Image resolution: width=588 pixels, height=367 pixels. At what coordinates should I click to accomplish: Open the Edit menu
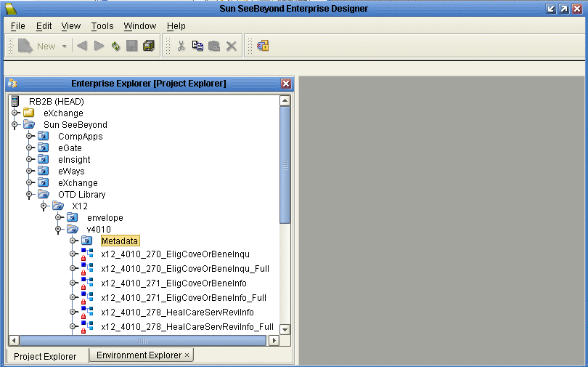44,26
